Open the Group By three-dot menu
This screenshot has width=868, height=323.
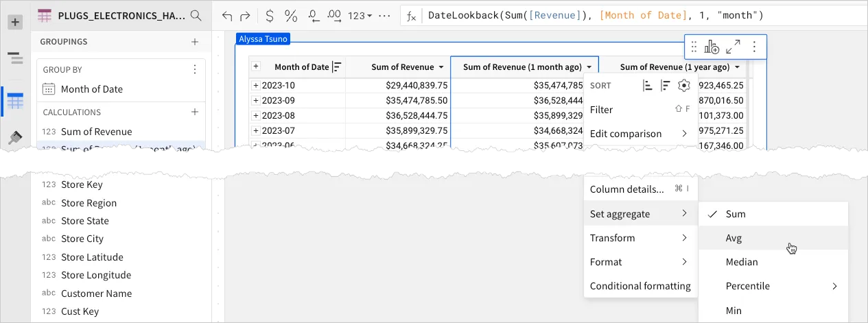195,69
